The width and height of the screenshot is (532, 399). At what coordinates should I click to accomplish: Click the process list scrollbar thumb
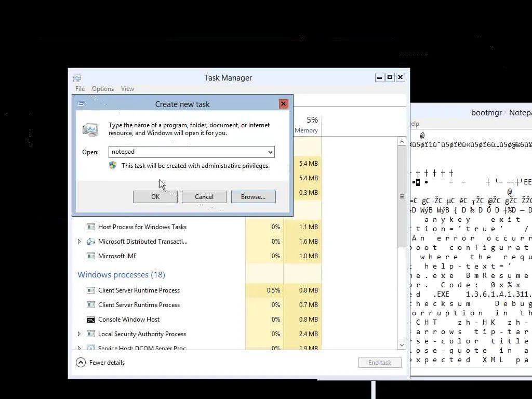click(402, 197)
